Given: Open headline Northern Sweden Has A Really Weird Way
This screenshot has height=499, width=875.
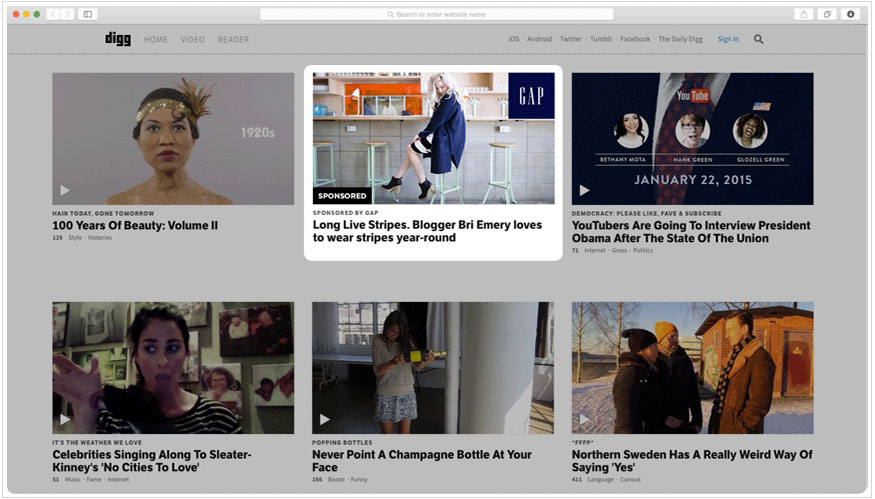Looking at the screenshot, I should (692, 461).
